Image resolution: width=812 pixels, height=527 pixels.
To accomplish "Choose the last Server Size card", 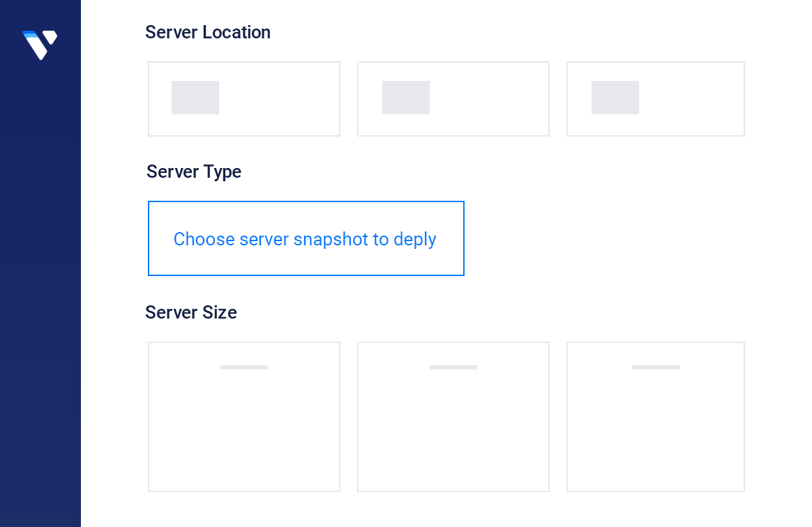I will pos(656,417).
